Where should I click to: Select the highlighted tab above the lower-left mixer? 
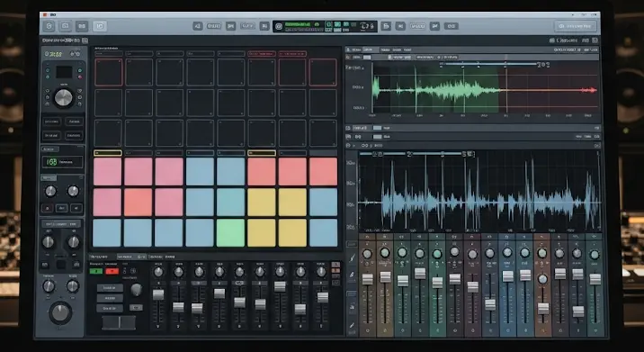pyautogui.click(x=131, y=257)
